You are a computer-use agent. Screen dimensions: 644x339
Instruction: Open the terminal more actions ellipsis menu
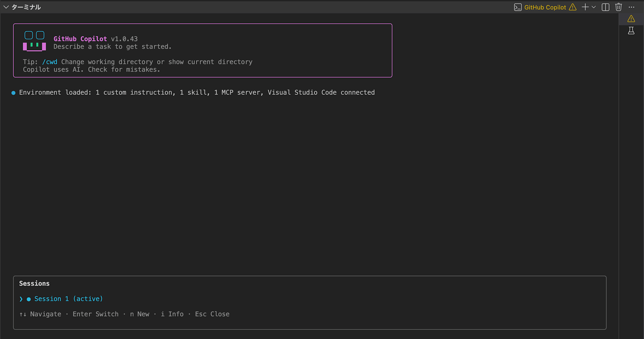(x=631, y=7)
